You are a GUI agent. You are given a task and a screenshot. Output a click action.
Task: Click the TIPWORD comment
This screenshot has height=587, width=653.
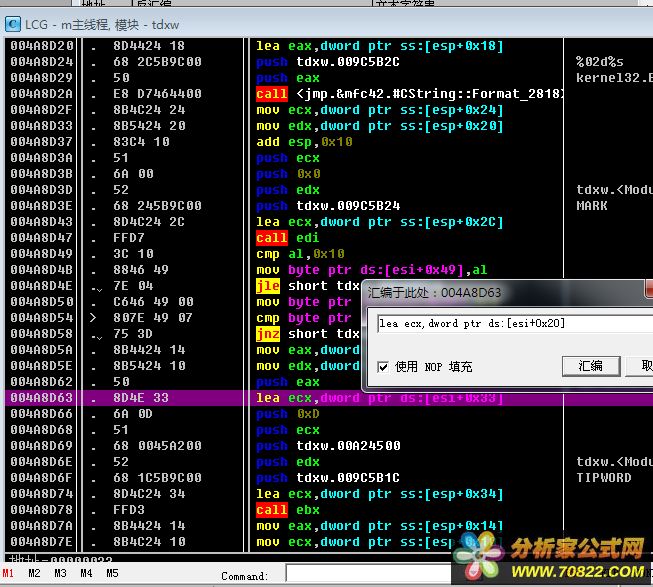pos(603,478)
